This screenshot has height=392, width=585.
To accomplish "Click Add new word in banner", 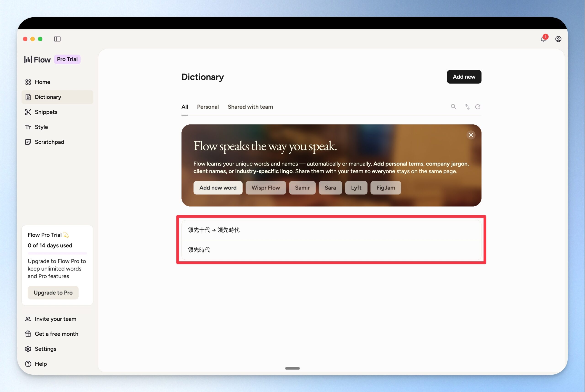I will pos(218,188).
